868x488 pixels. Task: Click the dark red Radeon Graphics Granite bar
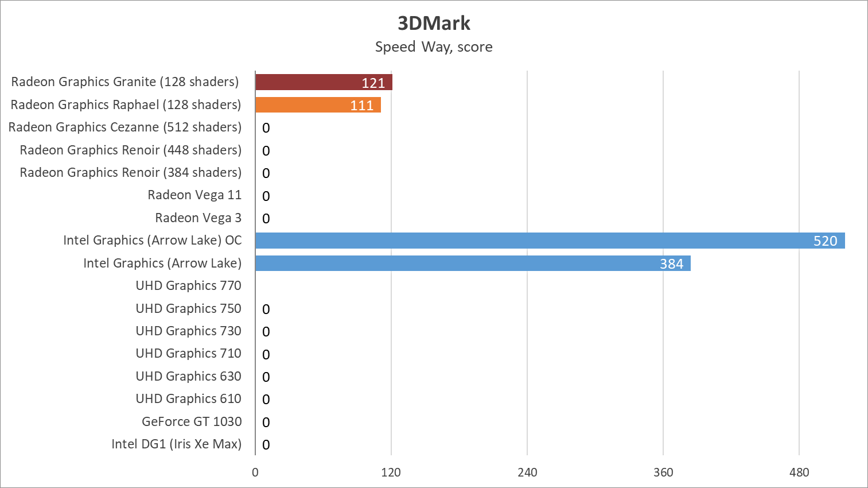click(x=324, y=82)
